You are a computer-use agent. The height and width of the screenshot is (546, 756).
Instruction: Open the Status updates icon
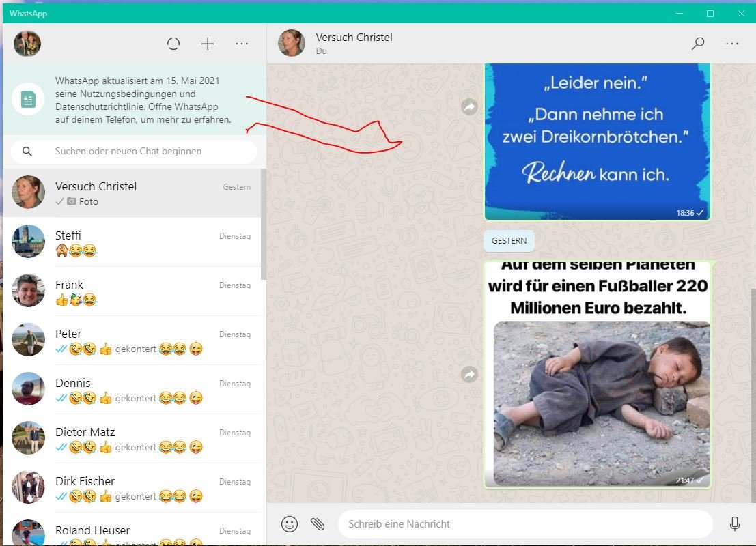point(173,44)
